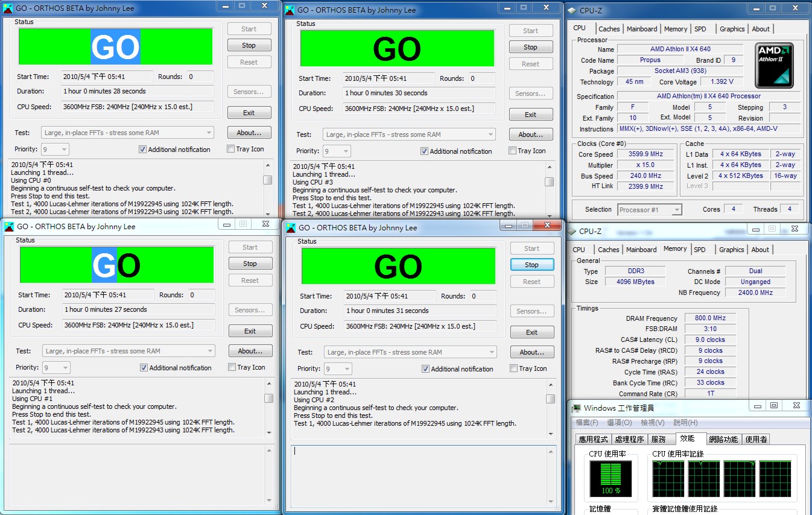Click the ORTHOS title icon in CPU #1 window
This screenshot has height=515, width=812.
click(x=9, y=227)
